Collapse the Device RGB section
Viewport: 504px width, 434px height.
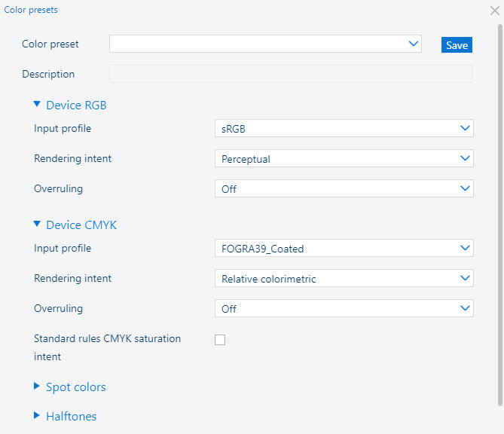point(37,105)
